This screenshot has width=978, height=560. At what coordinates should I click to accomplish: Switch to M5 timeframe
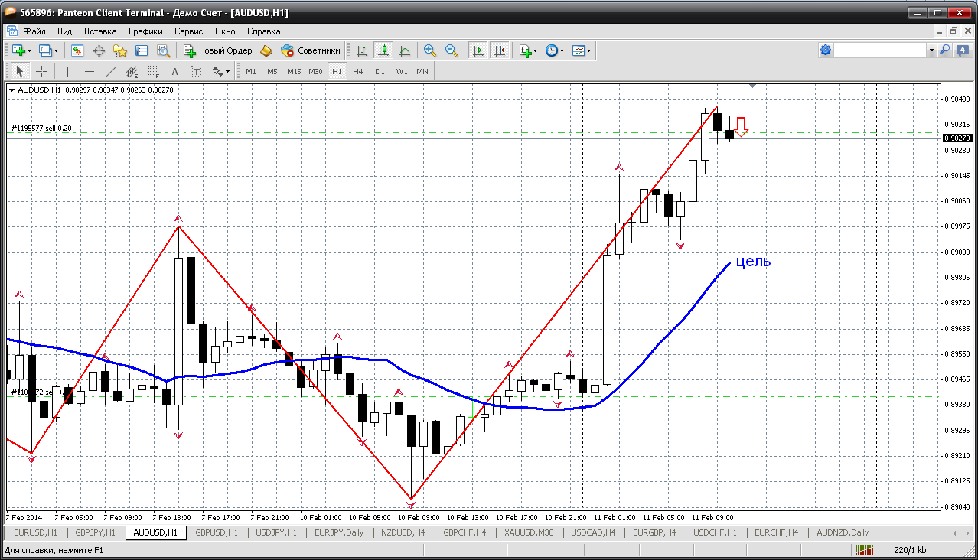[272, 71]
